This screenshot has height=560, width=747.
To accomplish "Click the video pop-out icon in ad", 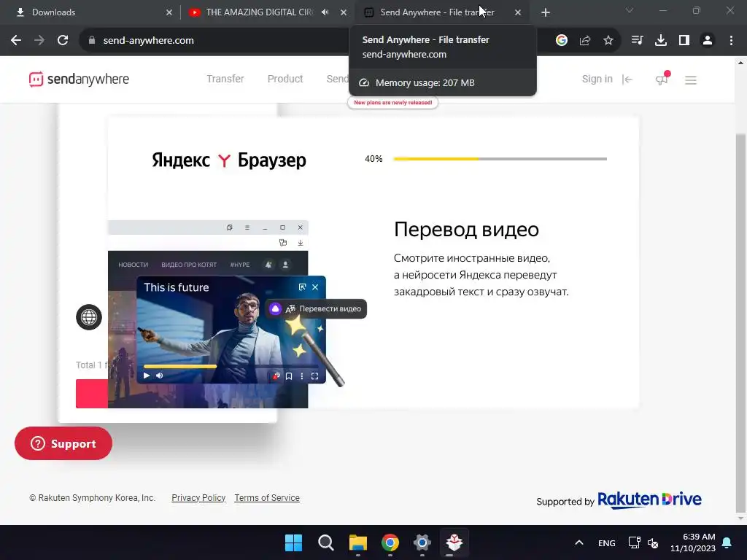I will 302,287.
